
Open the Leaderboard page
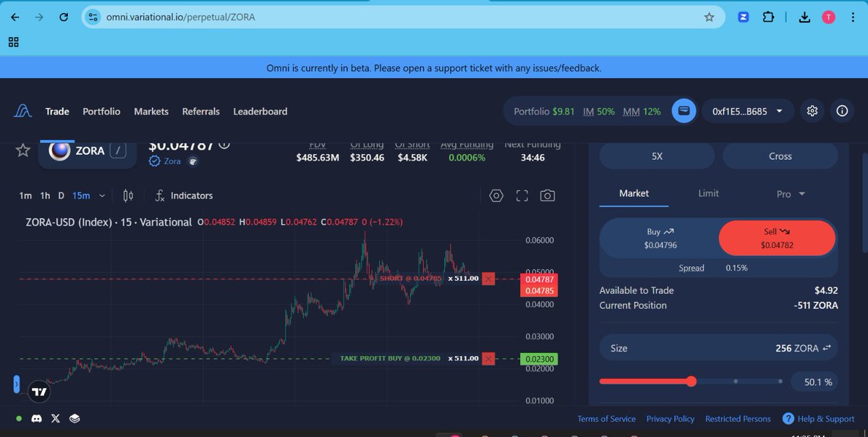(x=260, y=111)
